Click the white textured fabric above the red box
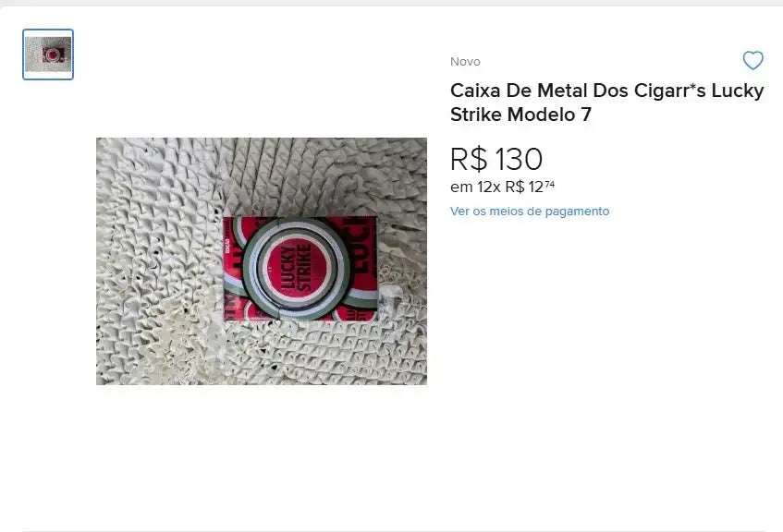Image resolution: width=783 pixels, height=532 pixels. [277, 175]
